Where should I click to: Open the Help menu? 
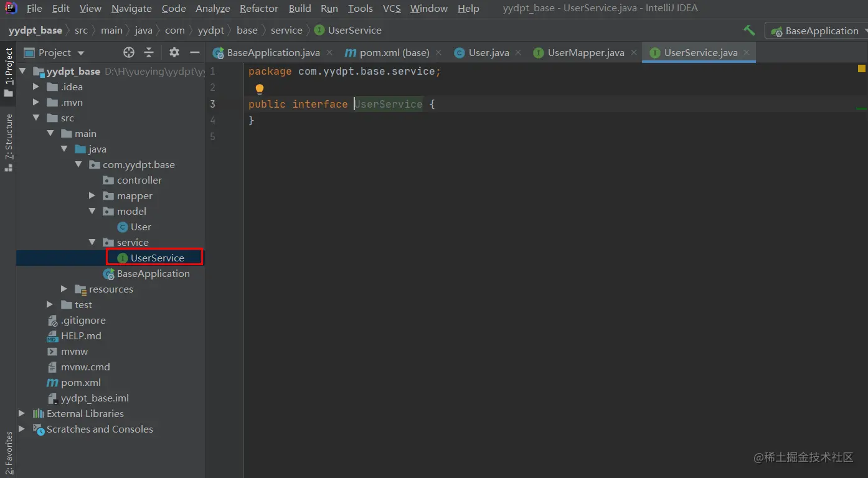click(468, 8)
